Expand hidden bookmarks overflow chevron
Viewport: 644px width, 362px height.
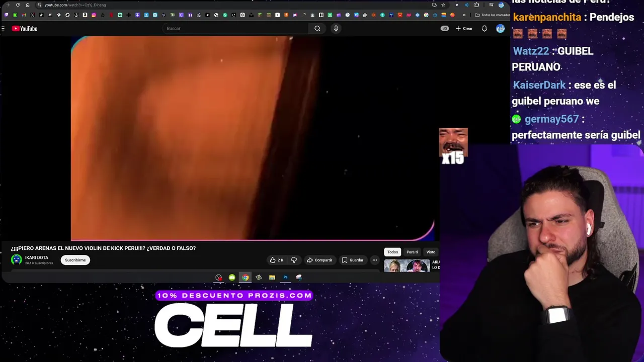(464, 15)
